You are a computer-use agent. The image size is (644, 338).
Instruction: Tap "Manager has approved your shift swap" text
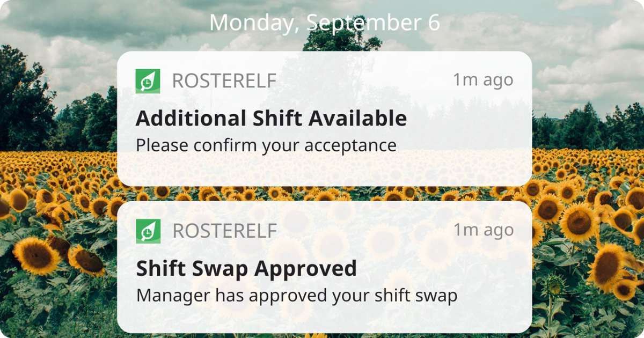click(x=297, y=296)
